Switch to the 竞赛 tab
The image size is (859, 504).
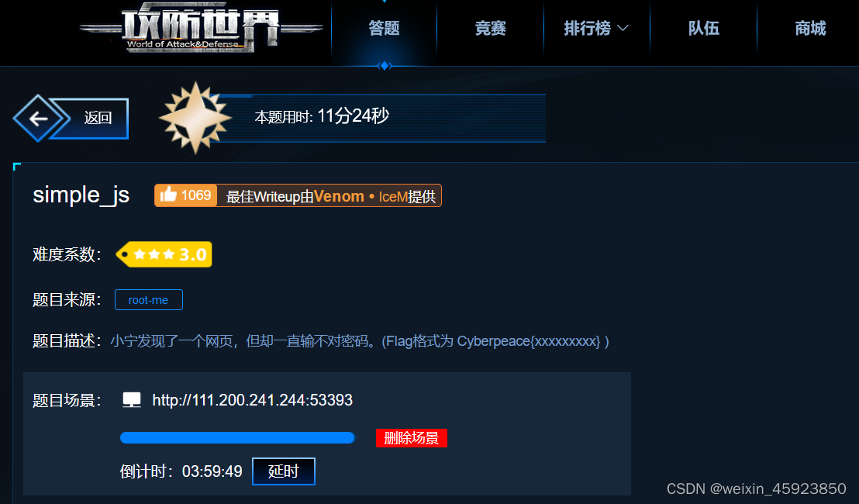tap(490, 28)
